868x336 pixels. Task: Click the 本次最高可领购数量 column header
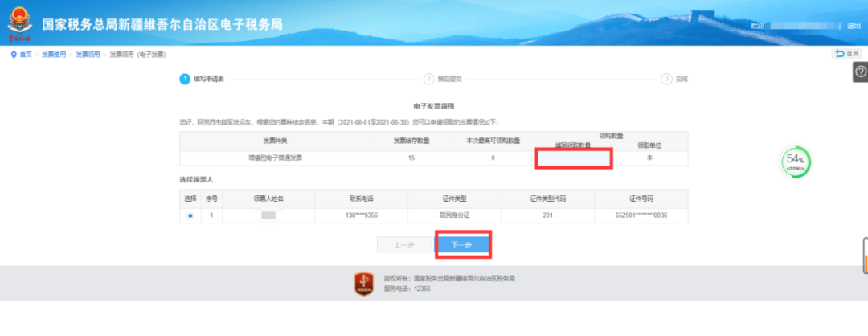493,141
